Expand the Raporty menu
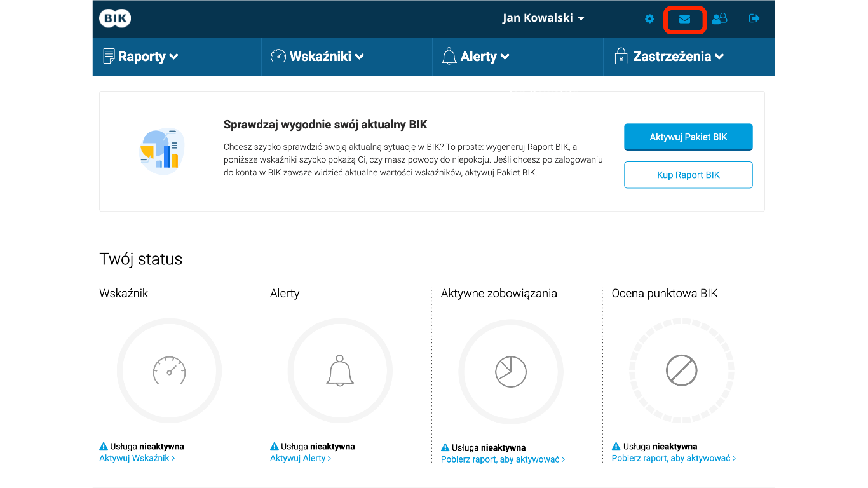868x488 pixels. pyautogui.click(x=140, y=57)
